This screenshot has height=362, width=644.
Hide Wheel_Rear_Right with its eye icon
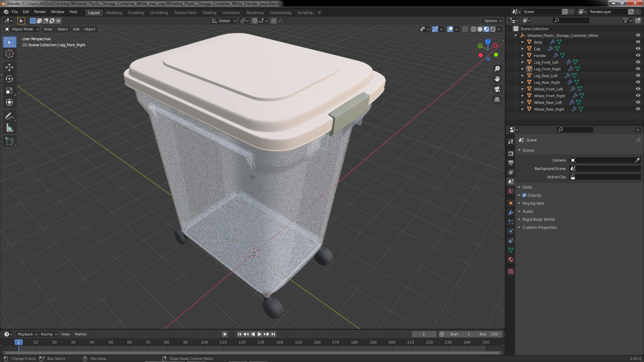[638, 109]
